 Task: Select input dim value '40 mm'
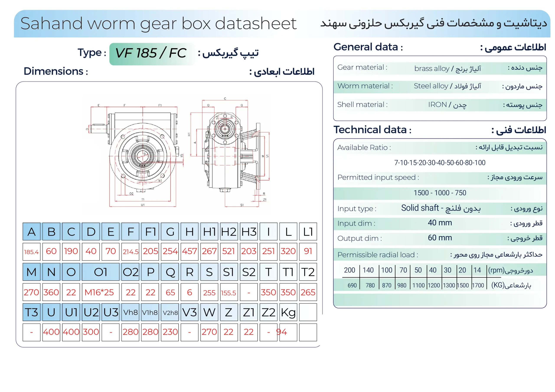(440, 223)
